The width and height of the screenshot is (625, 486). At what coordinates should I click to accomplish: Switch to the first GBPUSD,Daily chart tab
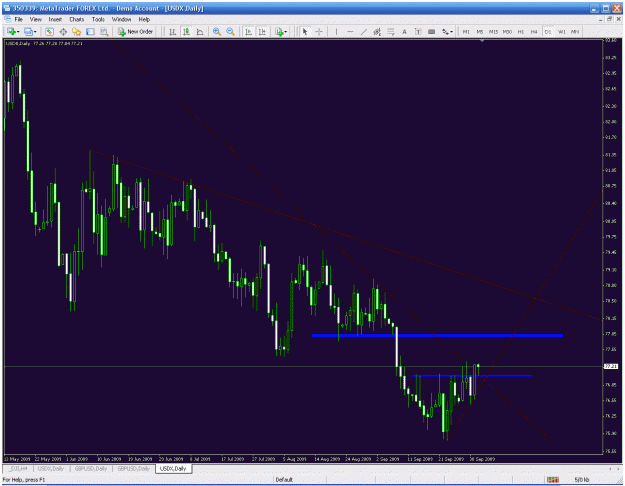90,468
